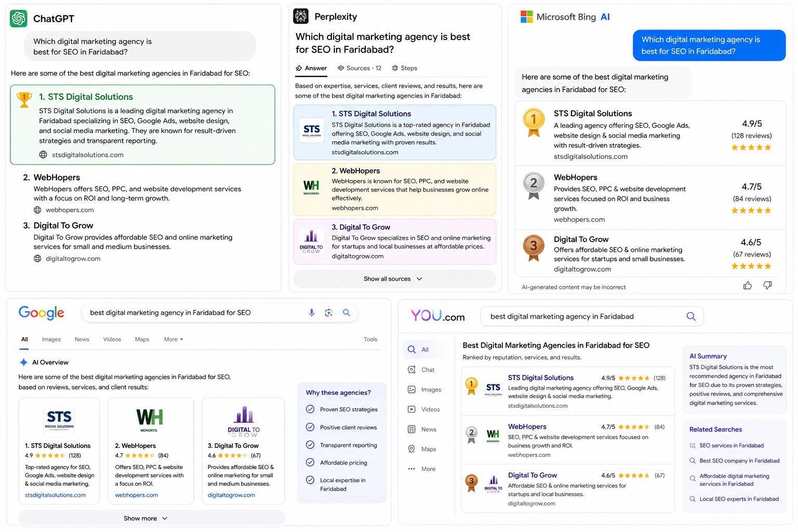Click the Tools button in Google
The height and width of the screenshot is (532, 798).
click(370, 339)
